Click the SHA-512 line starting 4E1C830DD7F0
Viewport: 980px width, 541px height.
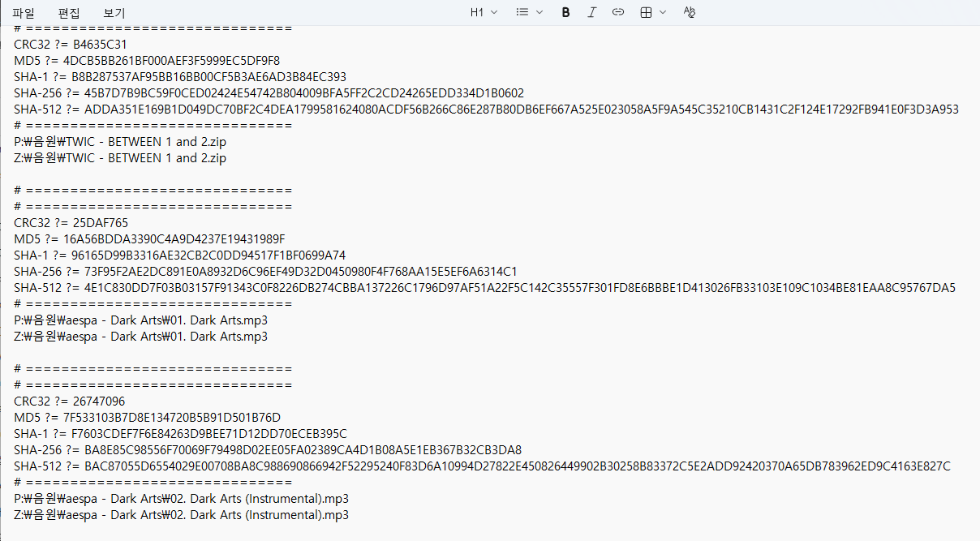coord(485,288)
